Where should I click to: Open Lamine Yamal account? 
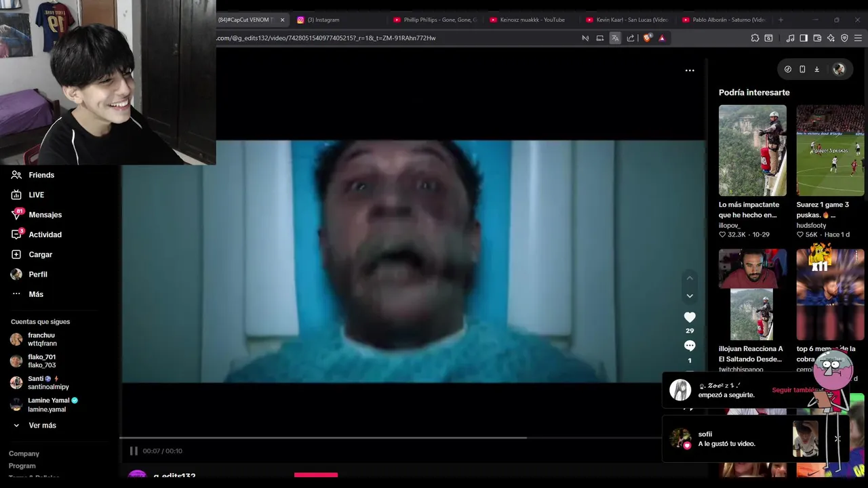[44, 405]
